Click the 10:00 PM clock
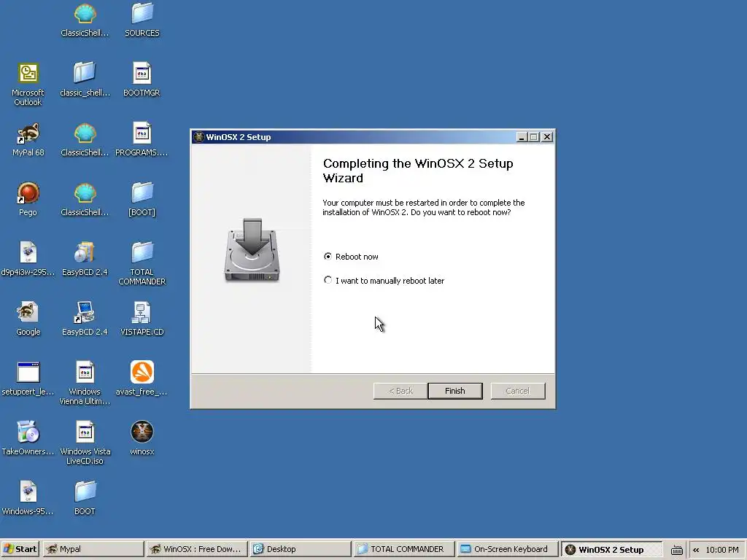 [722, 550]
